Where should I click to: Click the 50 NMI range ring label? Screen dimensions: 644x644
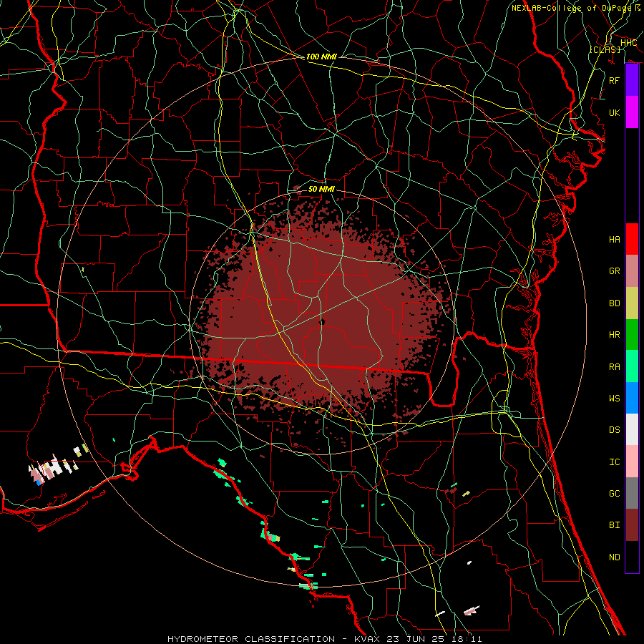321,189
